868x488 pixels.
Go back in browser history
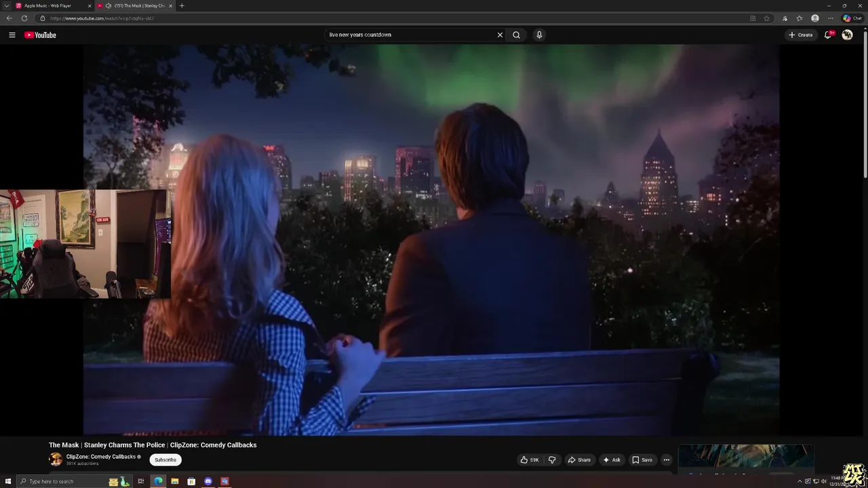(x=9, y=18)
